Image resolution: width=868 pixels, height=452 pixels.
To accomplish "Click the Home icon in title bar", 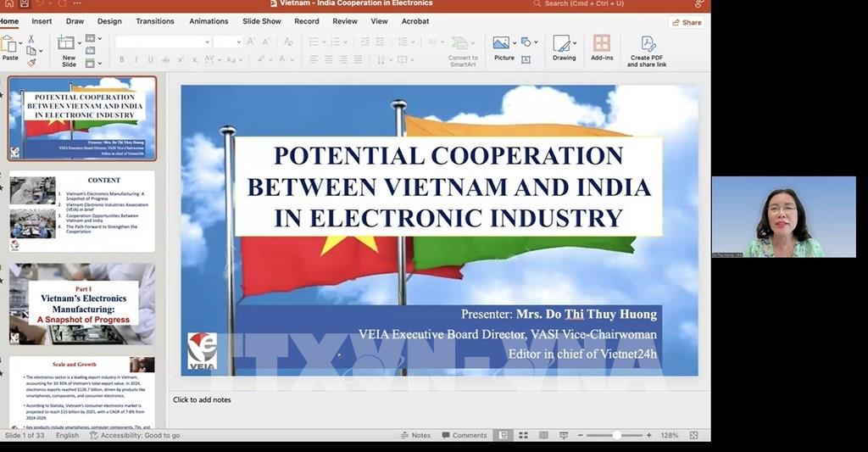I will (x=9, y=3).
